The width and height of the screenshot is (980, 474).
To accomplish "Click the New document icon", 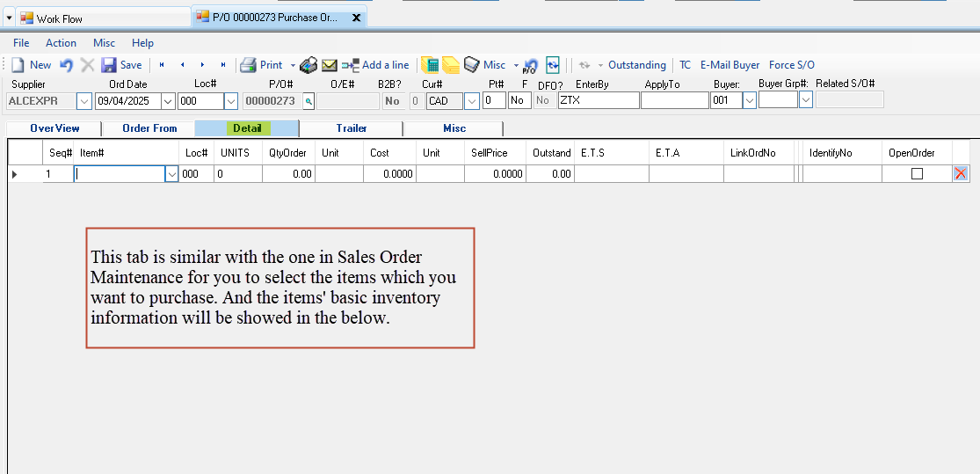I will pyautogui.click(x=18, y=65).
